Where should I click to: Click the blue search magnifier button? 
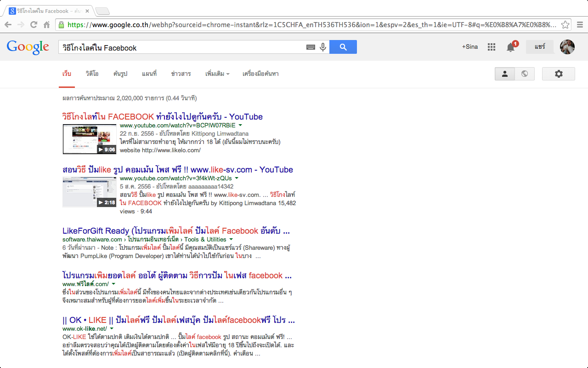coord(343,47)
